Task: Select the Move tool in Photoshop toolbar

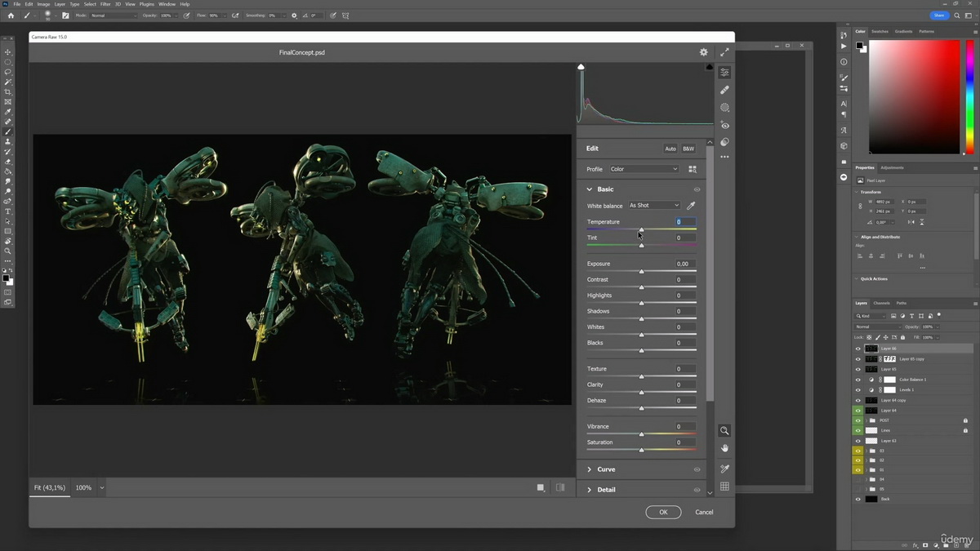Action: 8,52
